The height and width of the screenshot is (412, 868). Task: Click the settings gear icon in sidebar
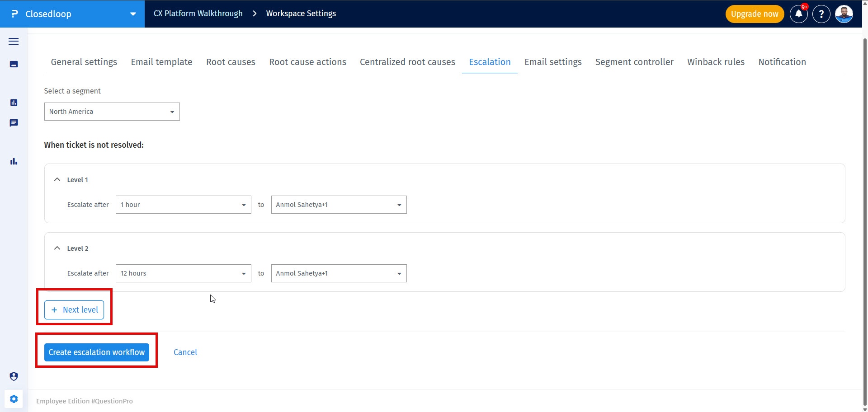tap(14, 399)
